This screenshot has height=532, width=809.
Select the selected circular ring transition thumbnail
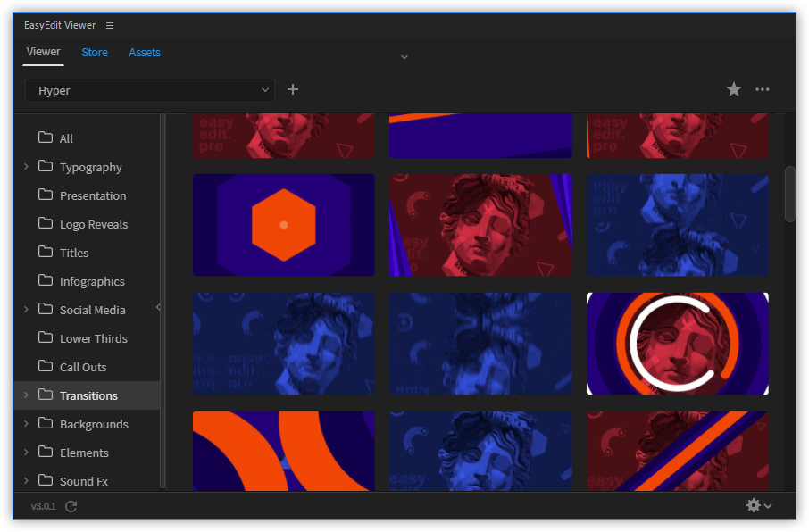click(x=678, y=344)
